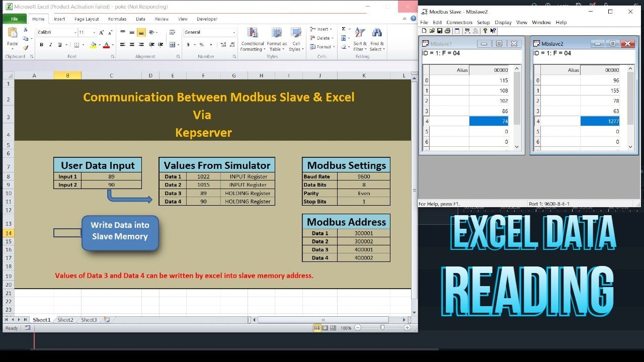Image resolution: width=644 pixels, height=362 pixels.
Task: Click Save disk icon in Modbus Slave
Action: pos(440,31)
